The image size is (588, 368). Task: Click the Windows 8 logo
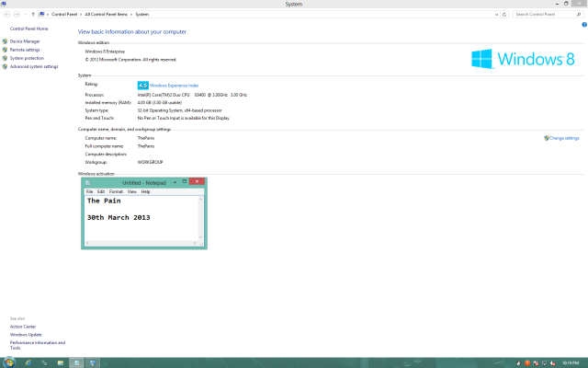click(x=523, y=59)
